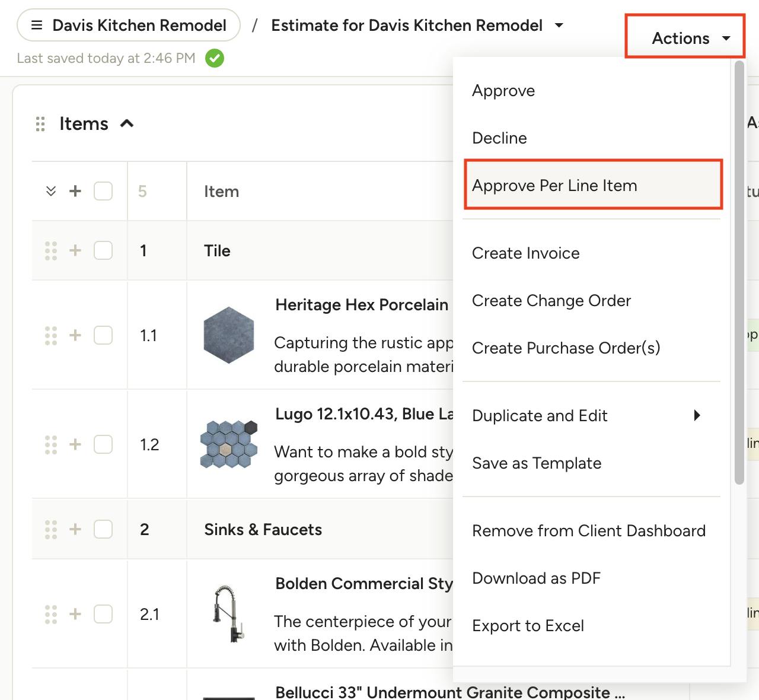
Task: Click the drag handle beside Items heading
Action: pyautogui.click(x=40, y=124)
